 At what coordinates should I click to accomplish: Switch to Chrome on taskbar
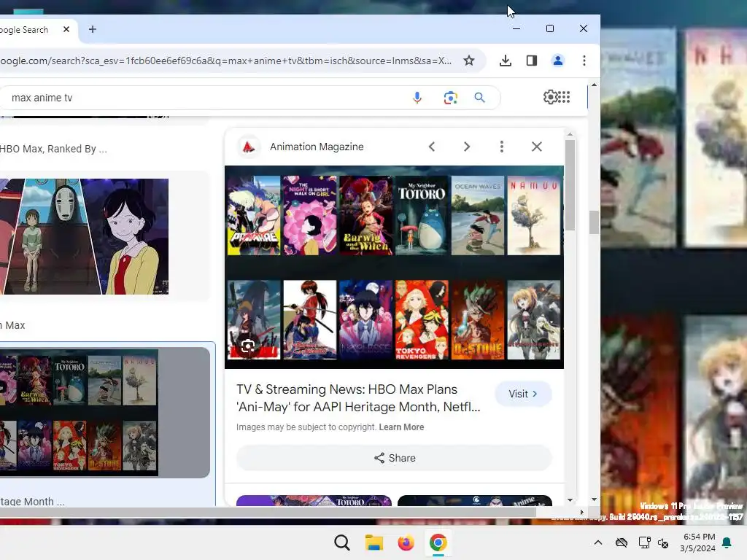point(438,542)
